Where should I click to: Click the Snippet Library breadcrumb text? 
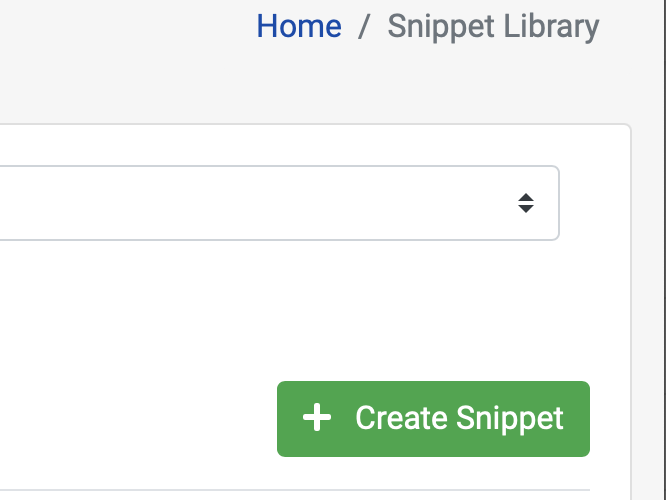tap(493, 27)
